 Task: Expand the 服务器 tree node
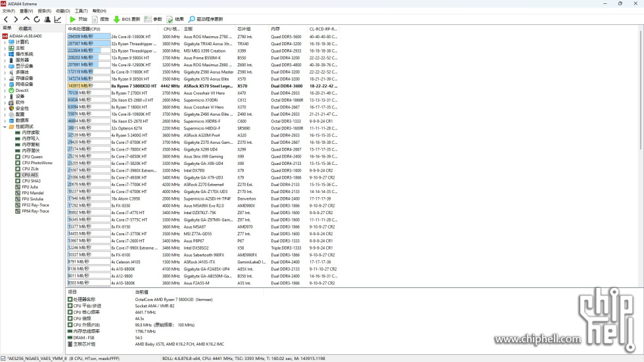5,60
